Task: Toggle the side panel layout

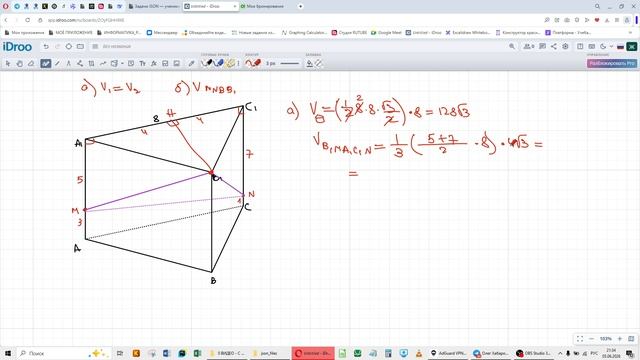Action: pos(580,47)
